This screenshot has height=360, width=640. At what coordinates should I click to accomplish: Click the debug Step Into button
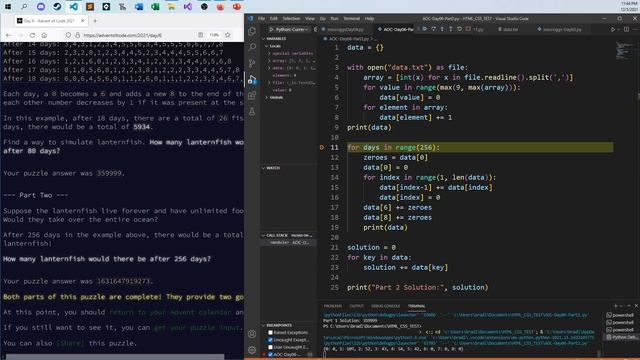[x=442, y=29]
